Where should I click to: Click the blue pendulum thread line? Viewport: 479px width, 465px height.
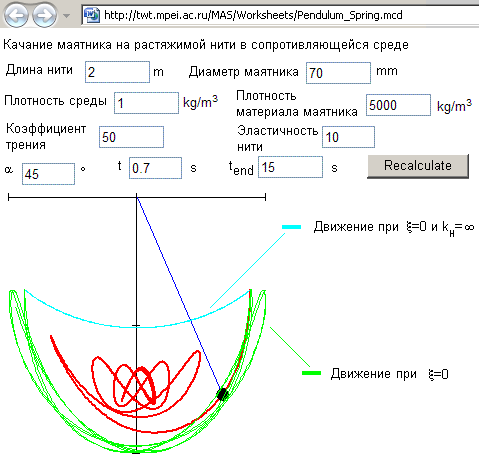[x=178, y=293]
